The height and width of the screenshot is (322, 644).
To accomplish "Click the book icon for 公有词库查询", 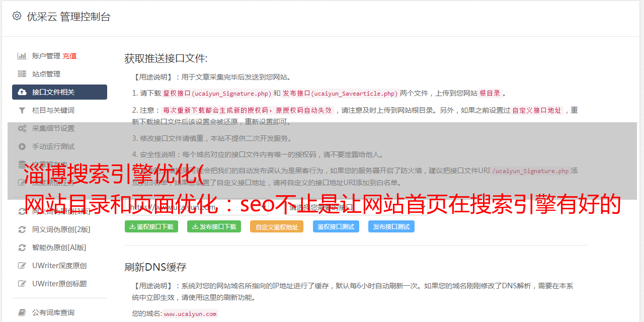I will pyautogui.click(x=22, y=312).
